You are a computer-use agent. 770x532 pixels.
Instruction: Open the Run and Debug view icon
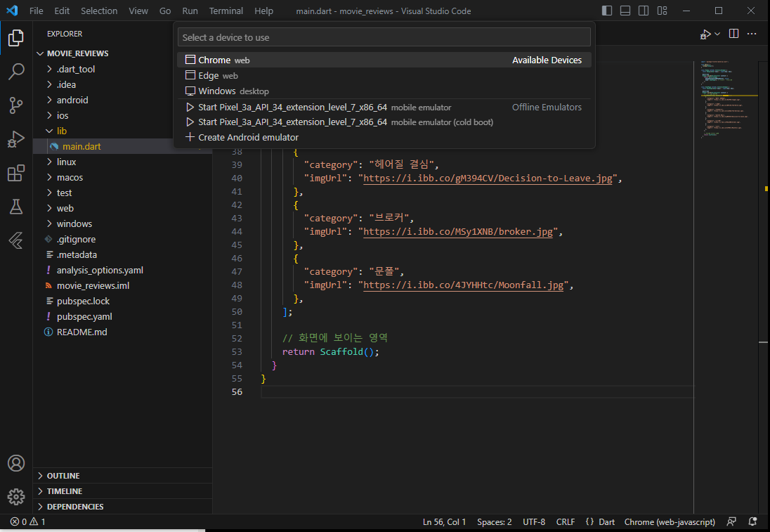15,140
